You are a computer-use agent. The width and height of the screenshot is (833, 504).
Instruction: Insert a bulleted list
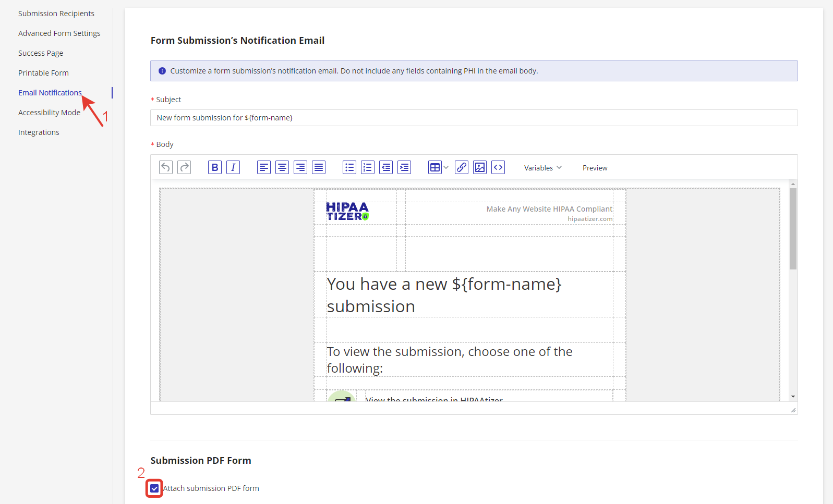tap(349, 167)
